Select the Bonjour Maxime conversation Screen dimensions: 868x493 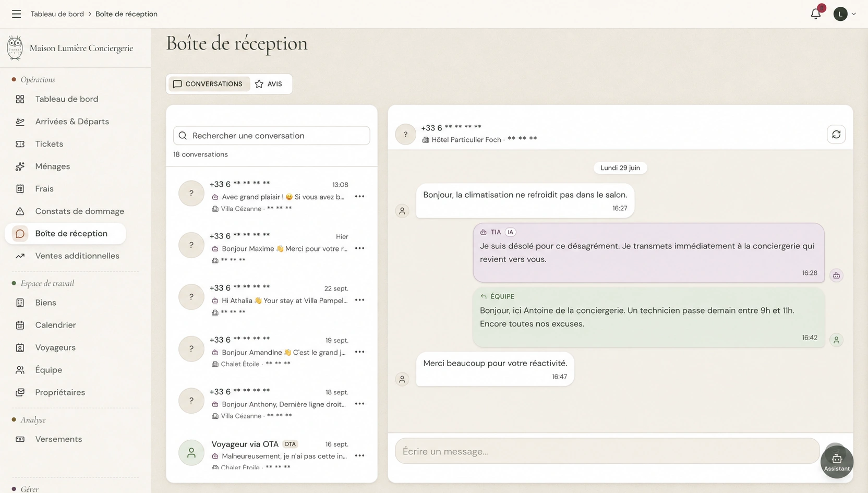[271, 247]
